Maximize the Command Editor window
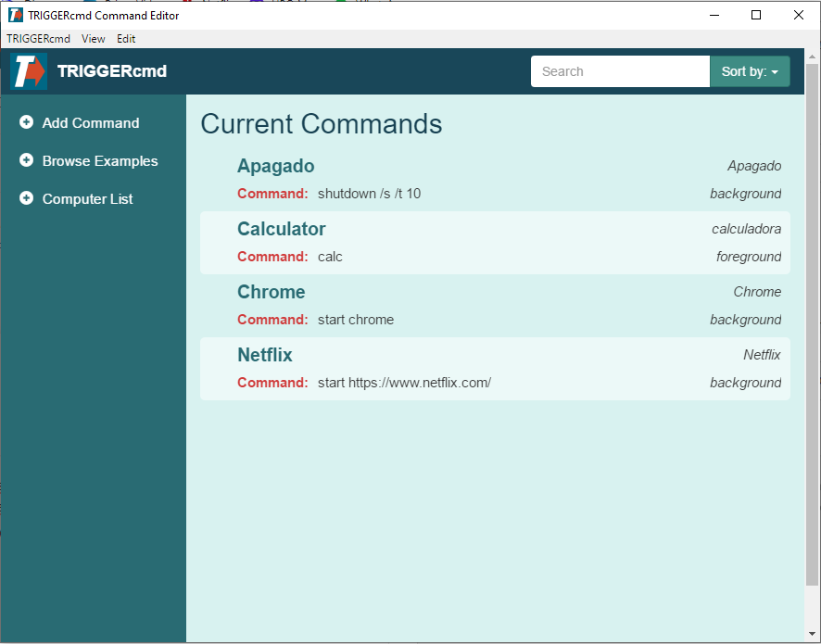Image resolution: width=821 pixels, height=644 pixels. coord(756,15)
